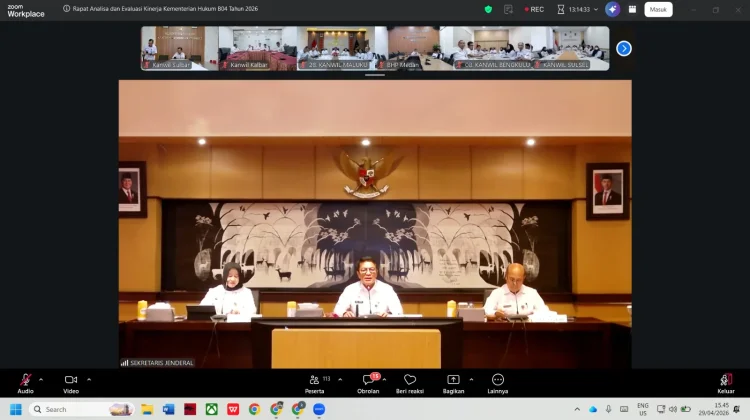Expand share options arrow beside Bagikan
The image size is (750, 420).
pos(471,380)
